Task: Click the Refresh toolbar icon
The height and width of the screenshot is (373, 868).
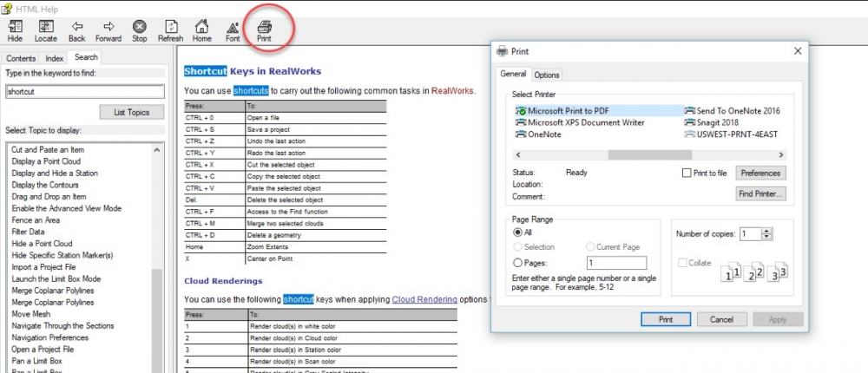Action: 170,30
